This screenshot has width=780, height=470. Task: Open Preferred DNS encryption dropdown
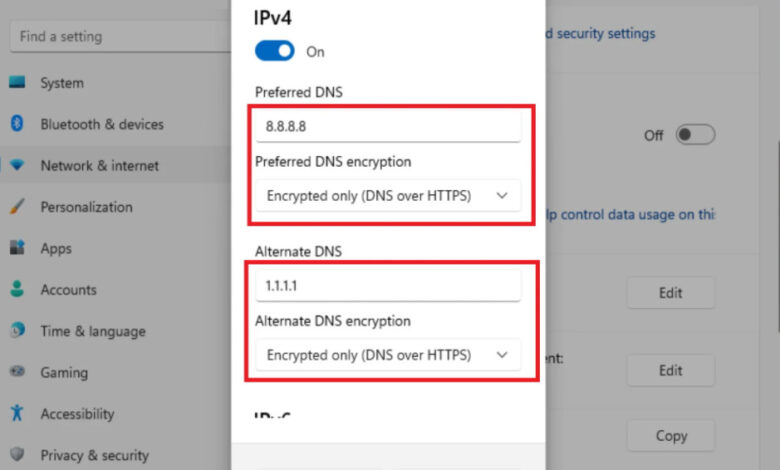click(388, 196)
